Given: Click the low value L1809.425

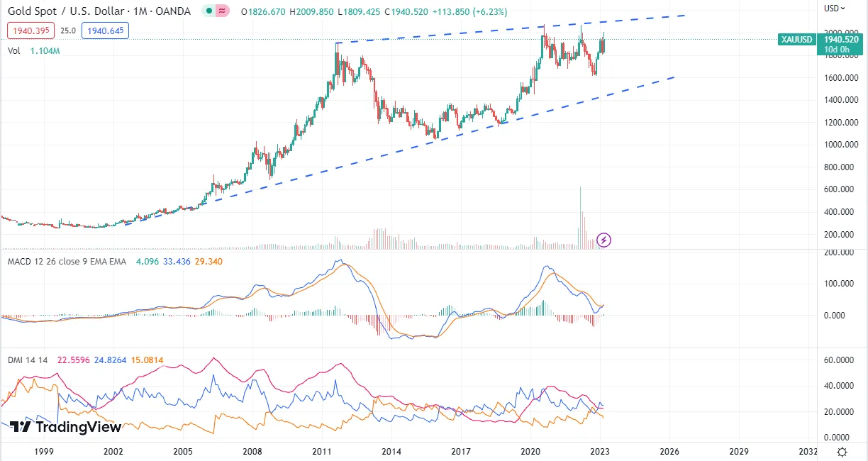Looking at the screenshot, I should [x=360, y=12].
